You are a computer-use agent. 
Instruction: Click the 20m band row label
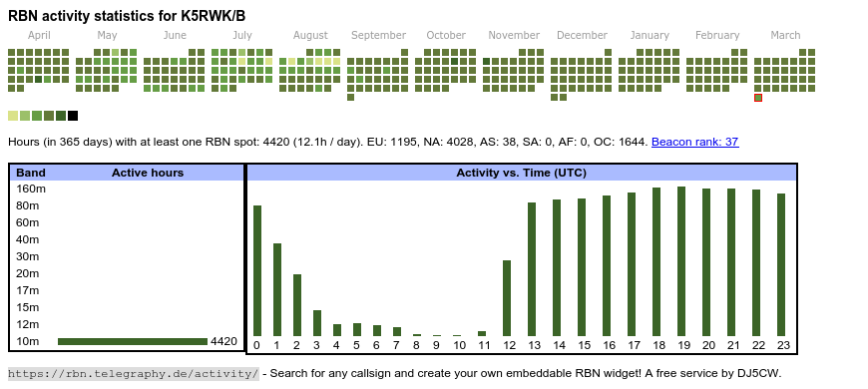(x=28, y=273)
